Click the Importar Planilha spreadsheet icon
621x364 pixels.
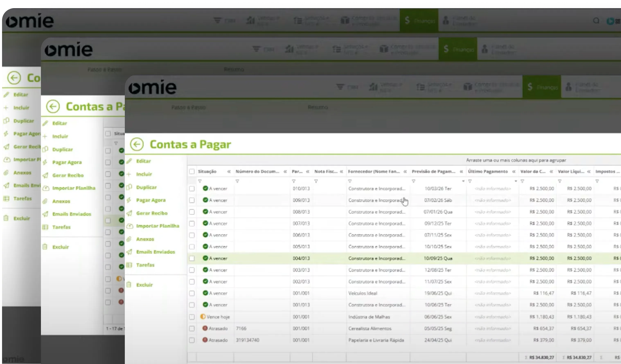point(130,226)
